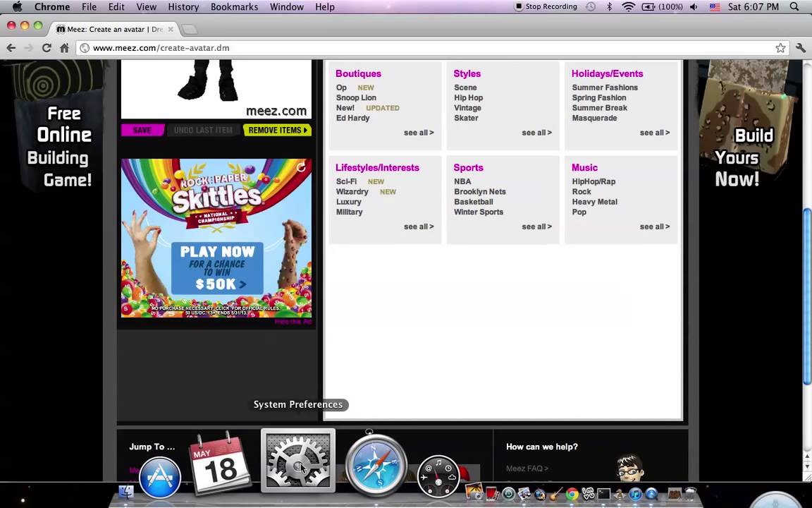Expand Sports with see all
The height and width of the screenshot is (508, 812).
[x=536, y=226]
